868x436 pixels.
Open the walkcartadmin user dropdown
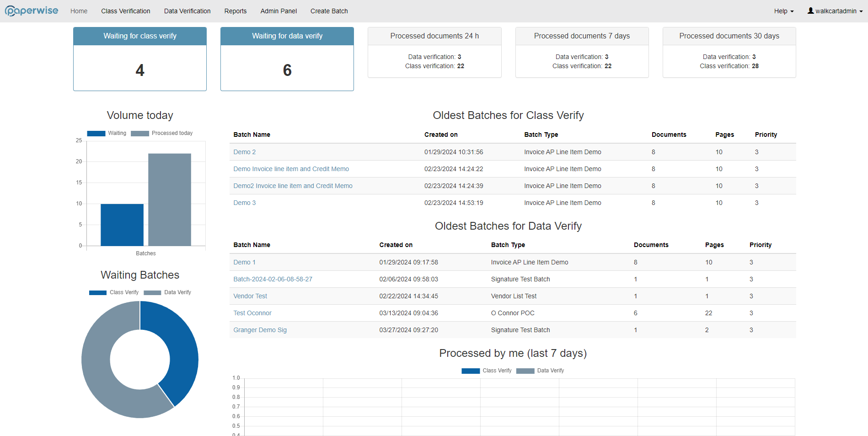(835, 11)
